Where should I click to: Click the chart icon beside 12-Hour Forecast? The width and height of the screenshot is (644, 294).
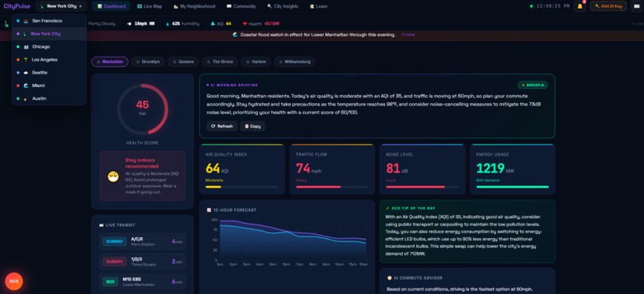point(209,210)
